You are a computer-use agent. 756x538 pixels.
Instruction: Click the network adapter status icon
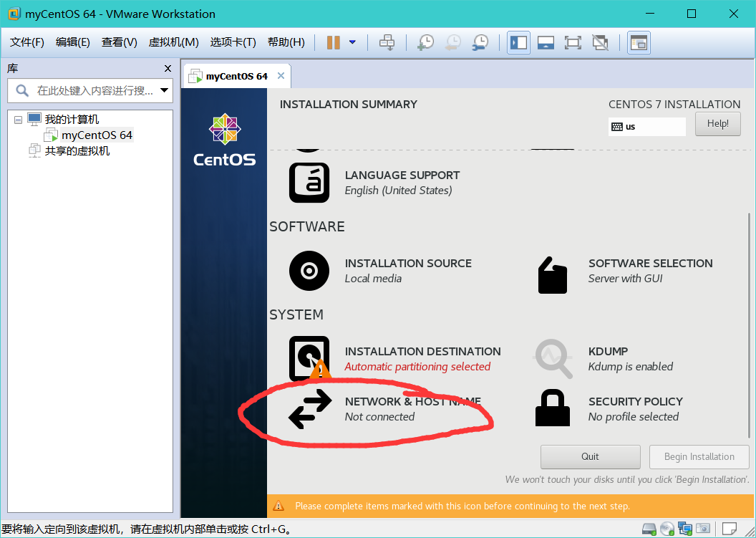[684, 529]
